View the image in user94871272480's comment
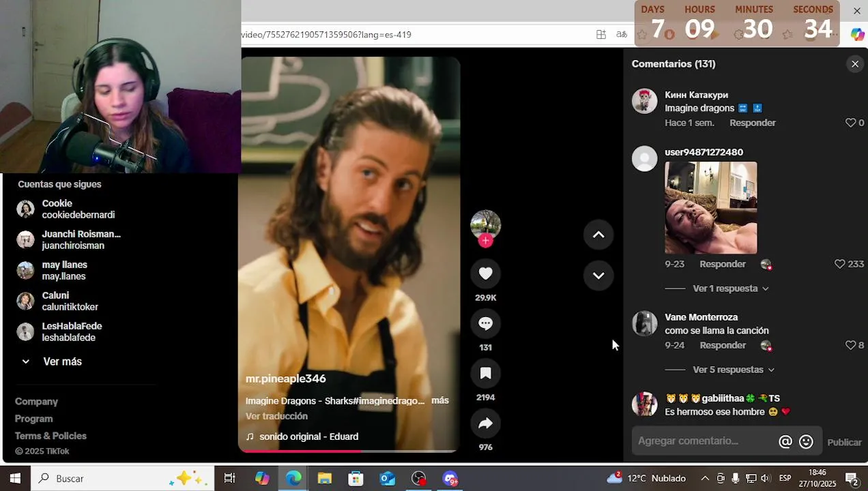868x491 pixels. [x=710, y=207]
